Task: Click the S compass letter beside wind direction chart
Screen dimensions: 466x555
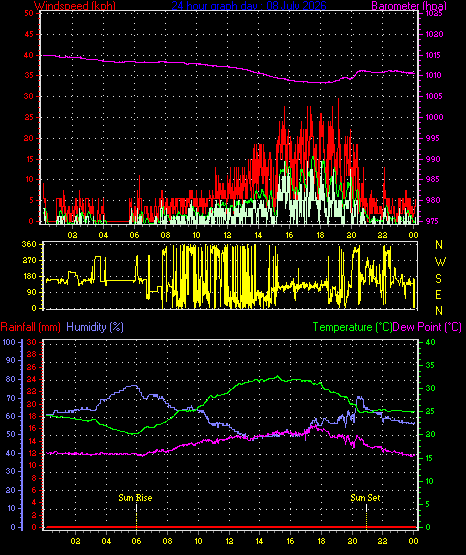Action: click(x=438, y=279)
